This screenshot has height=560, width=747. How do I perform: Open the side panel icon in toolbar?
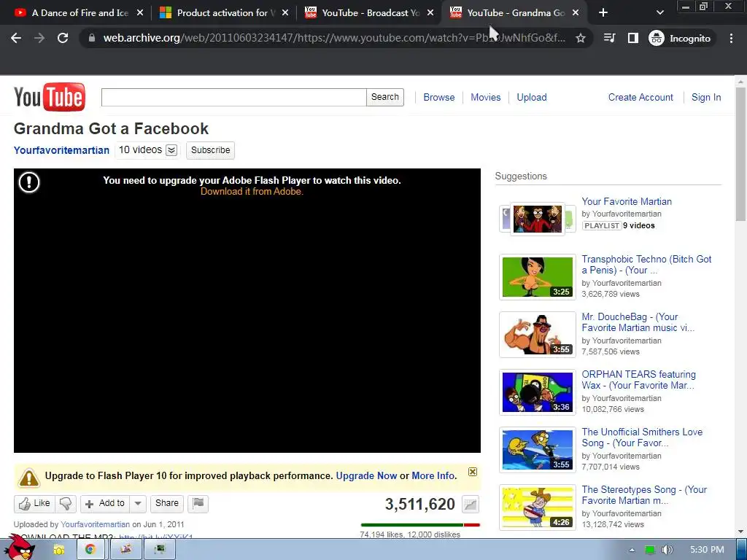tap(632, 38)
